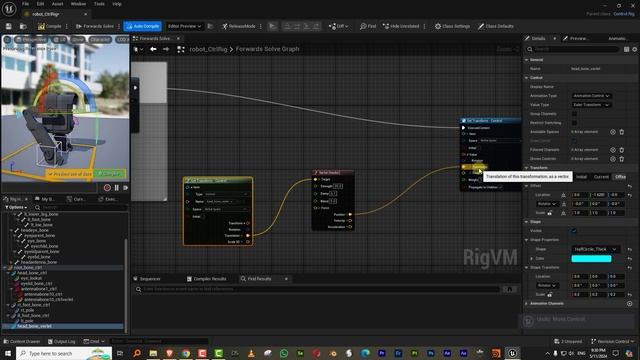Click the Forwards Solve toolbar button

click(95, 26)
